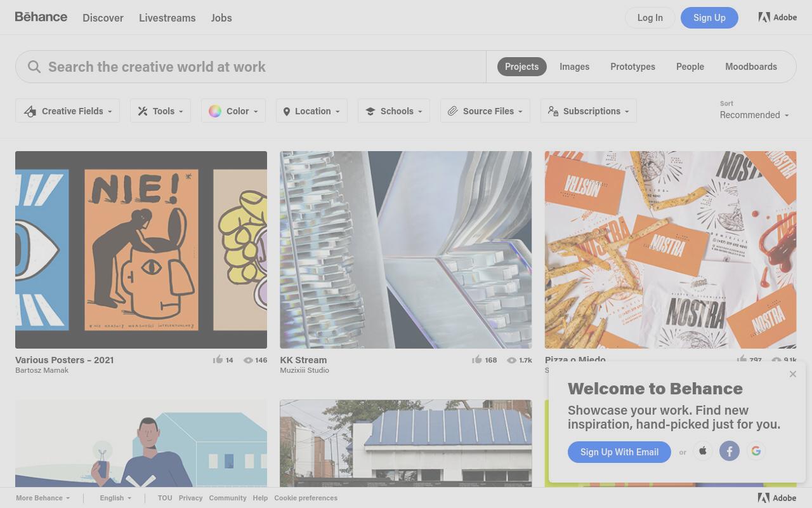This screenshot has height=508, width=812.
Task: Open the TOU footer link
Action: (x=165, y=498)
